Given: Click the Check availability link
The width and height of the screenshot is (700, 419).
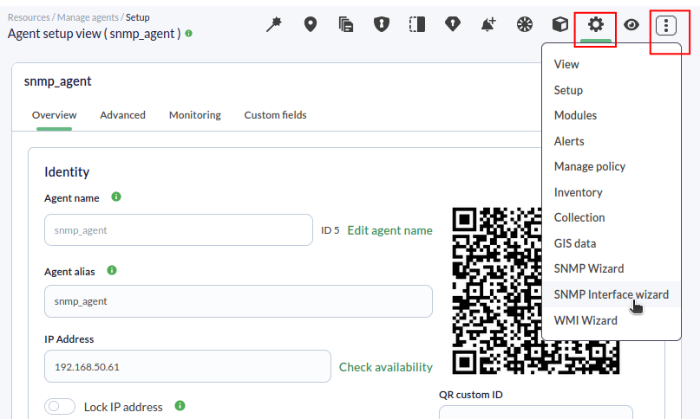Looking at the screenshot, I should [386, 367].
